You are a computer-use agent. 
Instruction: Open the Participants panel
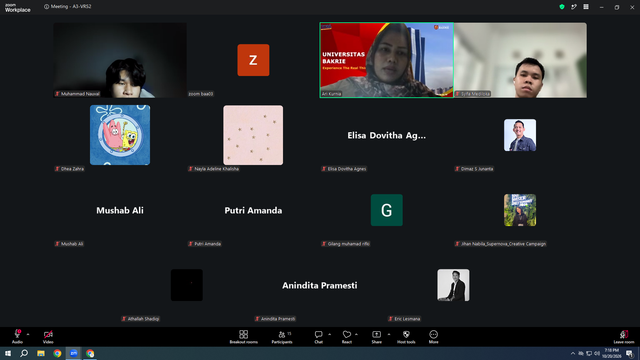[x=282, y=336]
